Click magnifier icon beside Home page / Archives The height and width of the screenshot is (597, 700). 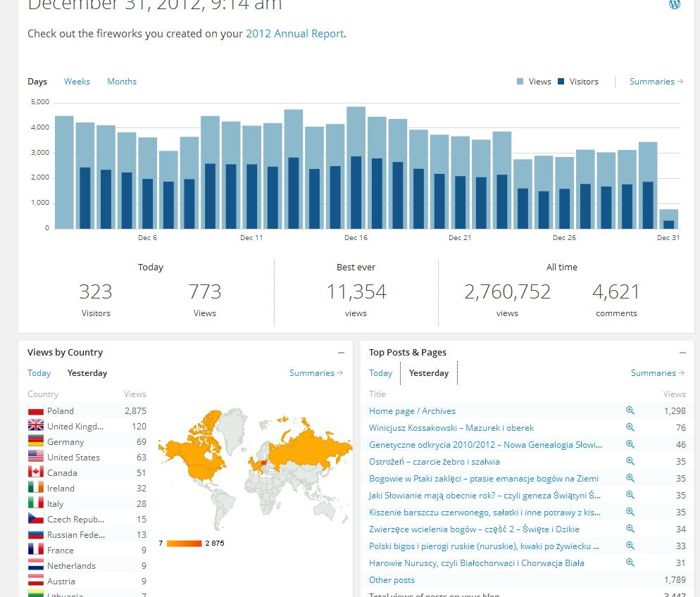[x=630, y=410]
